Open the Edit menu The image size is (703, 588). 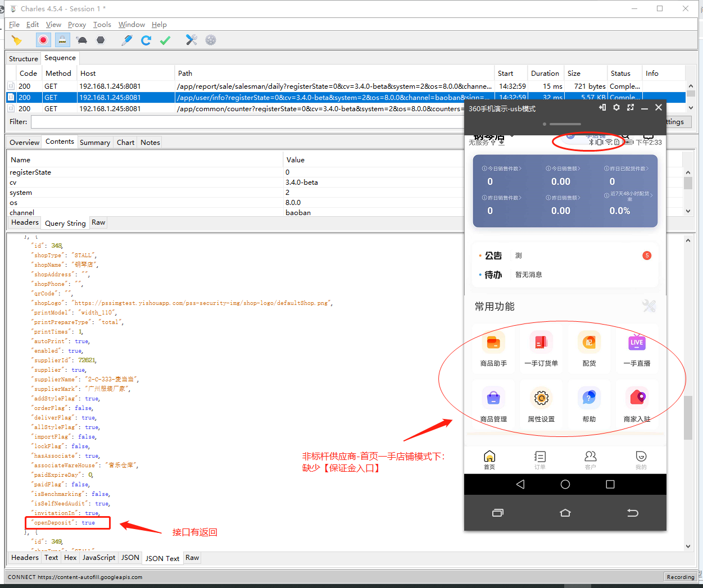33,25
